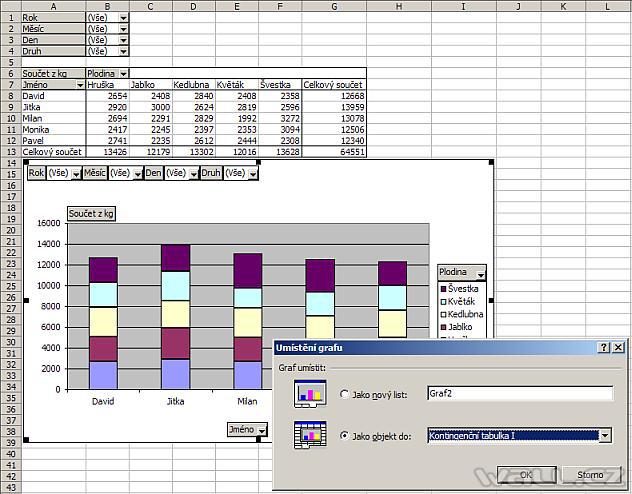Click the embedded chart object icon
Viewport: 632px width, 494px height.
click(x=310, y=435)
